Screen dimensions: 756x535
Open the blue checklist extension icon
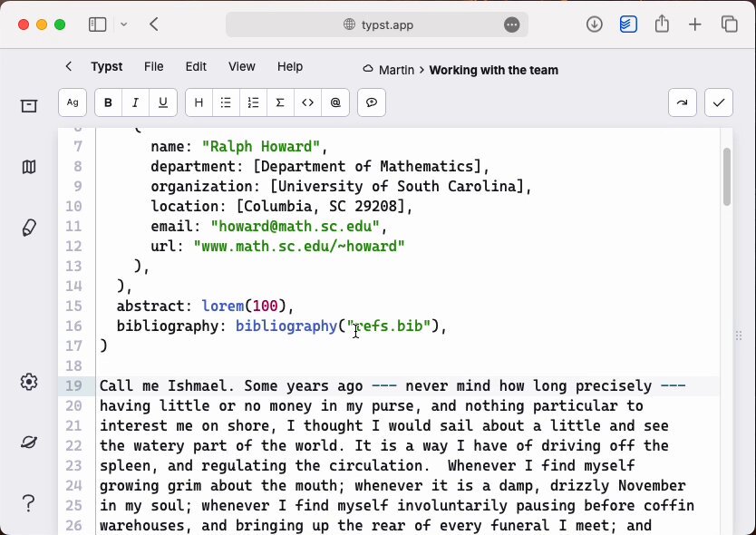pyautogui.click(x=628, y=24)
